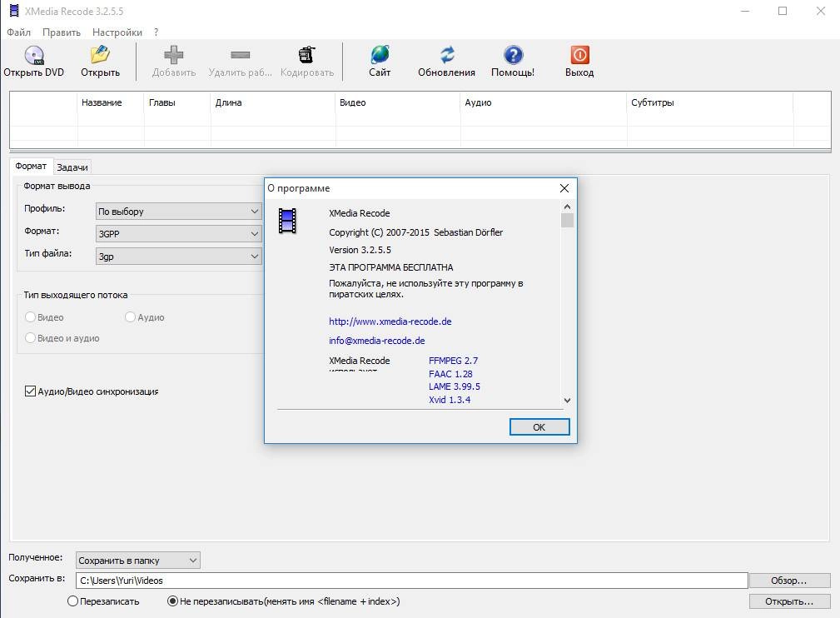This screenshot has width=840, height=618.
Task: Open the Xvid 1.3.4 link
Action: [450, 400]
